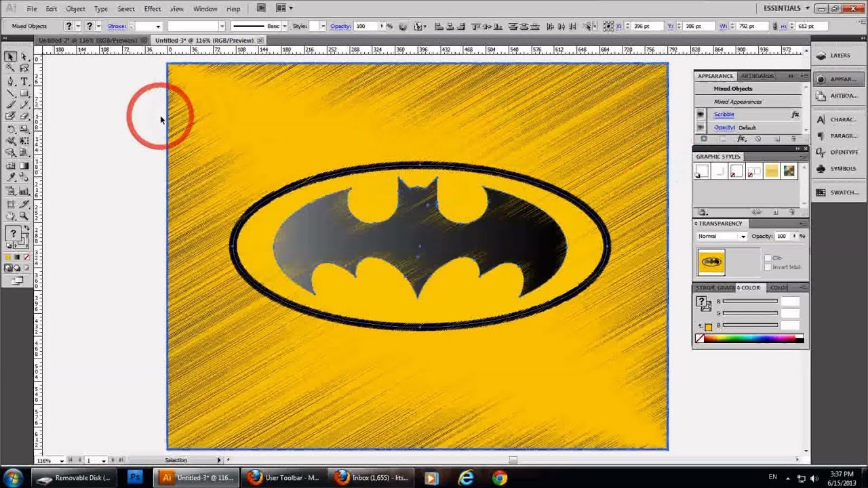868x488 pixels.
Task: Click the fx icon on Scribble row
Action: [x=795, y=115]
